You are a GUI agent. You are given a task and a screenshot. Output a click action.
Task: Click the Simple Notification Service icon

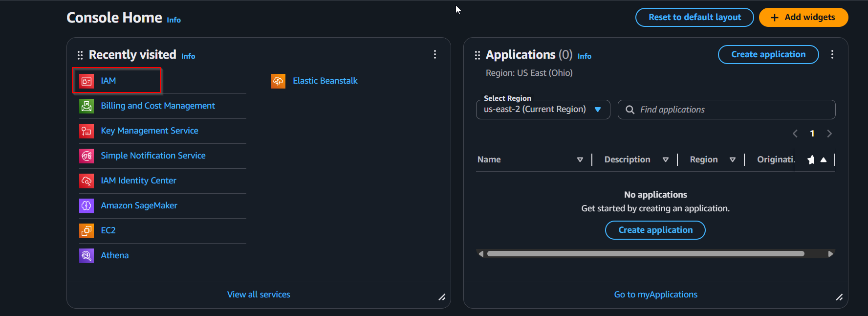coord(87,156)
